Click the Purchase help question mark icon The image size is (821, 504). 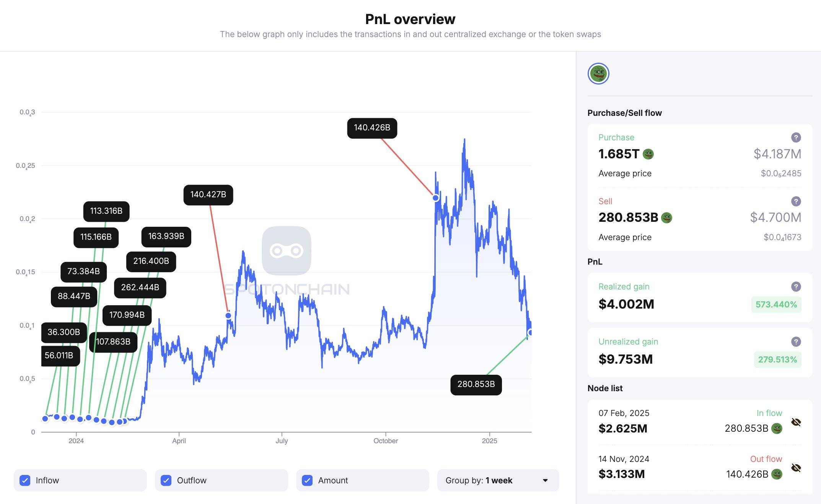(x=796, y=138)
